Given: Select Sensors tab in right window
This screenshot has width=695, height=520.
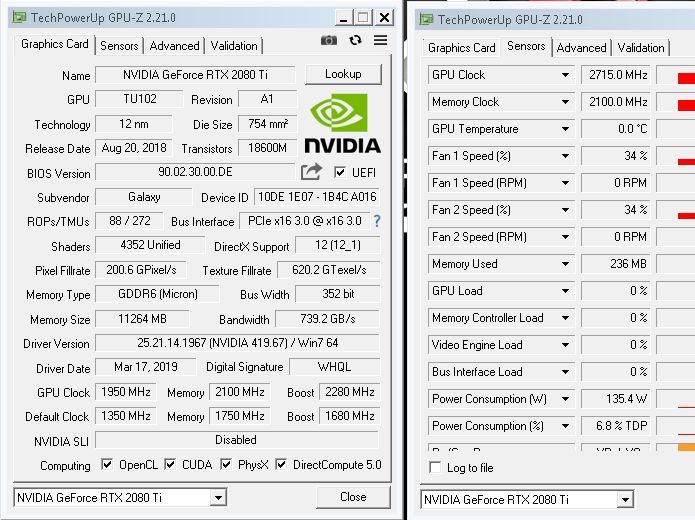Looking at the screenshot, I should (526, 46).
